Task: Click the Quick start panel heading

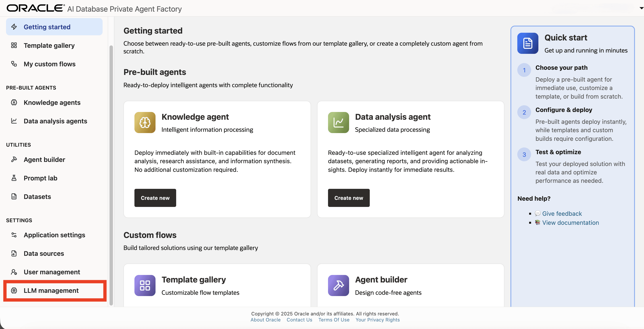Action: tap(566, 37)
